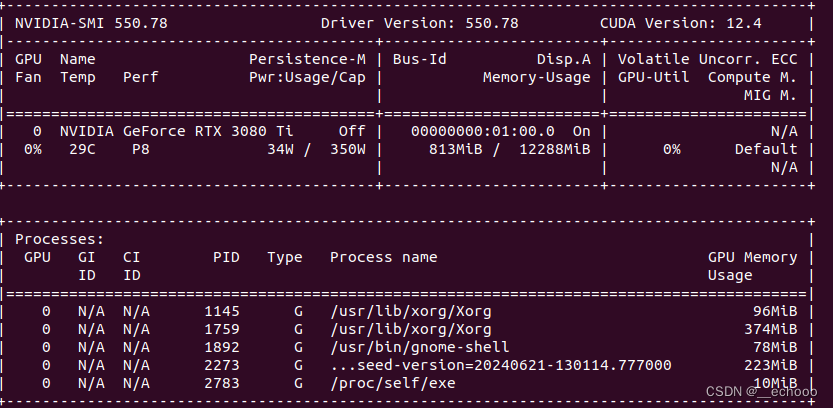
Task: Click the 374MiB GPU memory usage
Action: point(770,329)
